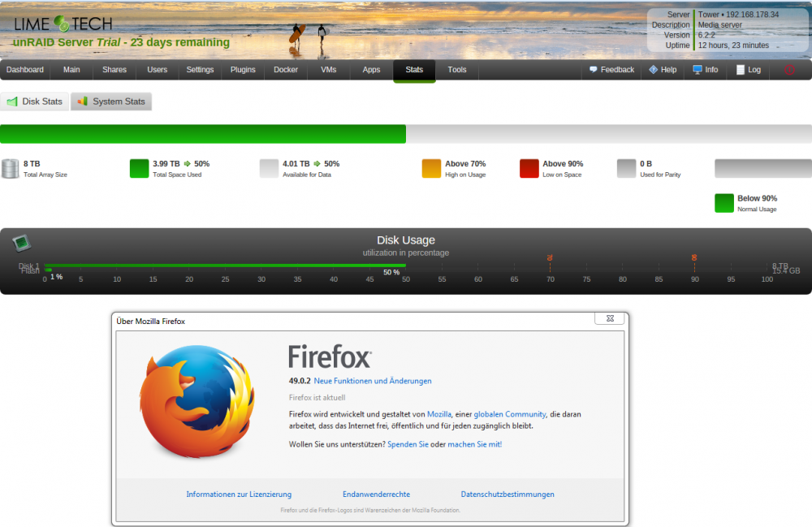Switch to Disk Stats tab
The width and height of the screenshot is (812, 527).
pyautogui.click(x=35, y=102)
